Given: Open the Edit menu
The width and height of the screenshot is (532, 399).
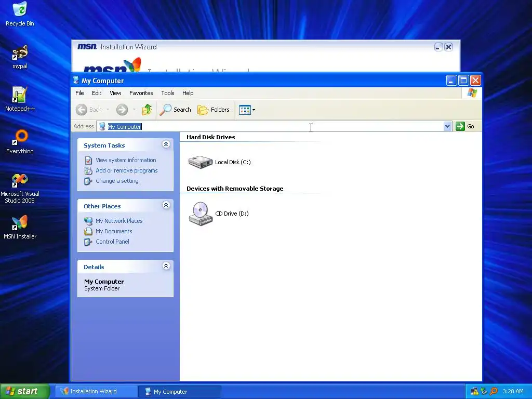Looking at the screenshot, I should coord(97,93).
